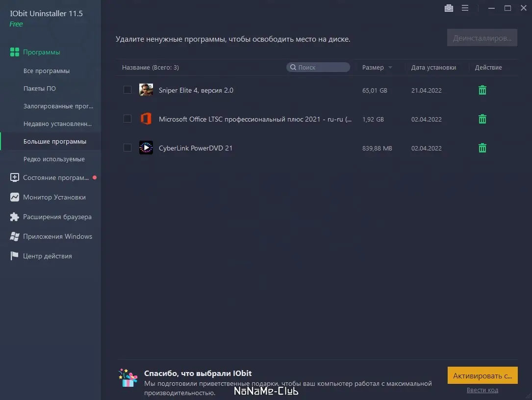This screenshot has width=532, height=400.
Task: Open the Состояние программ menu item
Action: click(56, 178)
